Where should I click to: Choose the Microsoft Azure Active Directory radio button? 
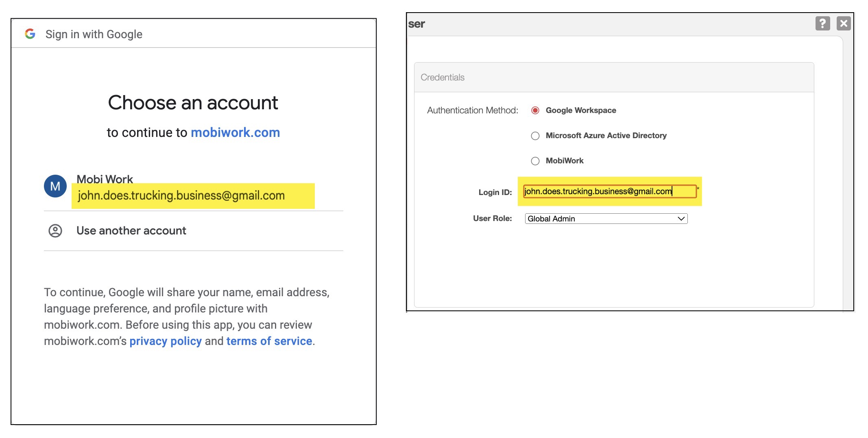click(x=535, y=136)
